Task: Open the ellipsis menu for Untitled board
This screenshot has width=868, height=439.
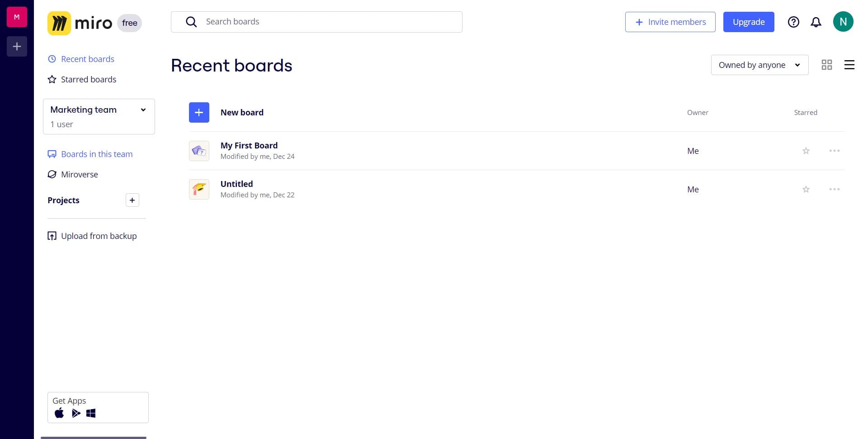Action: point(834,189)
